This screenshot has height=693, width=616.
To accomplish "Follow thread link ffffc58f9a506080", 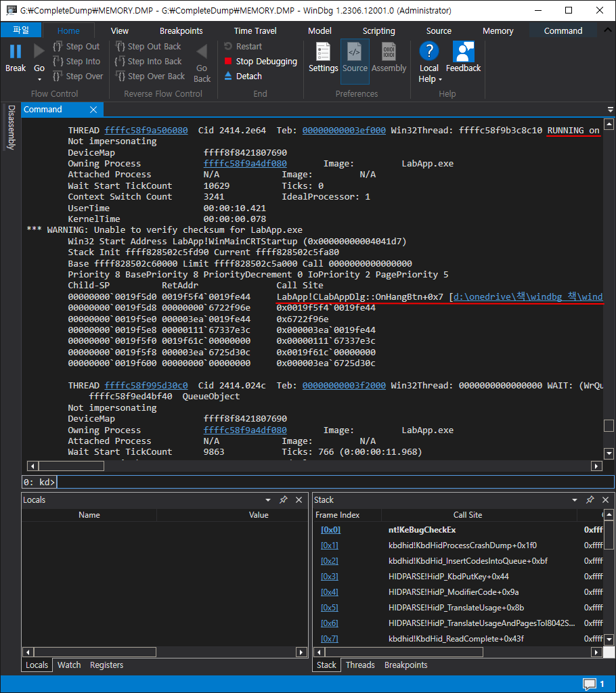I will click(146, 131).
